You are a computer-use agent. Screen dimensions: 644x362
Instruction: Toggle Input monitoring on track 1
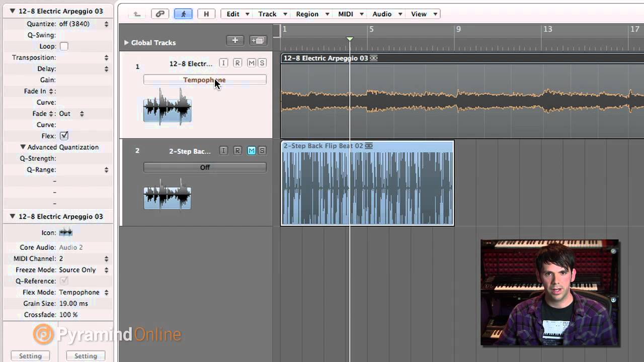tap(223, 63)
